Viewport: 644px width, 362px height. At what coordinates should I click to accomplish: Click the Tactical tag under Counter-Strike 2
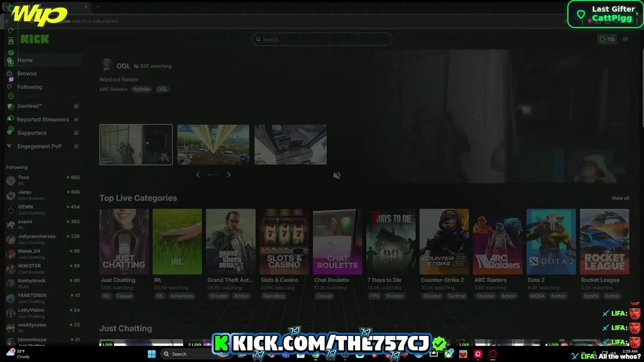pos(456,296)
